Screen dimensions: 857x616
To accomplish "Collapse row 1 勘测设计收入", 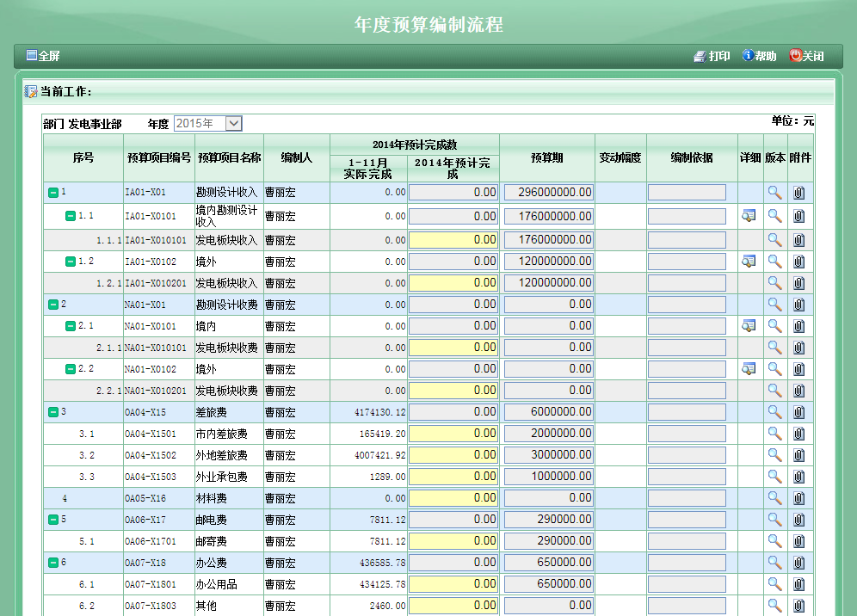I will tap(53, 193).
